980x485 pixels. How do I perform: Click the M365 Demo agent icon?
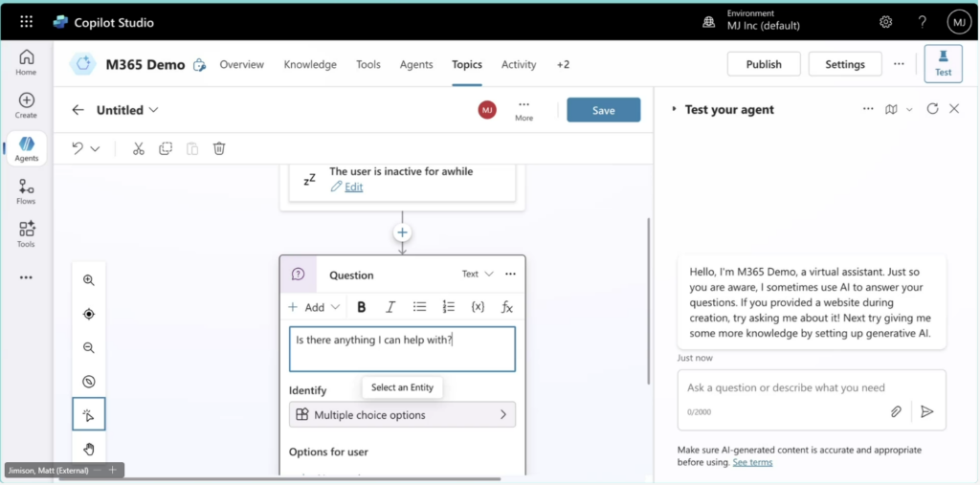(x=82, y=64)
